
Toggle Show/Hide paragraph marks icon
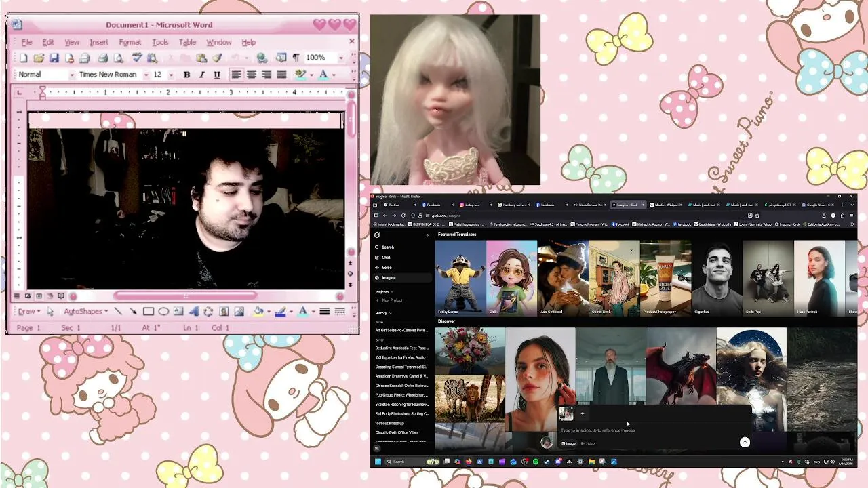[x=296, y=58]
